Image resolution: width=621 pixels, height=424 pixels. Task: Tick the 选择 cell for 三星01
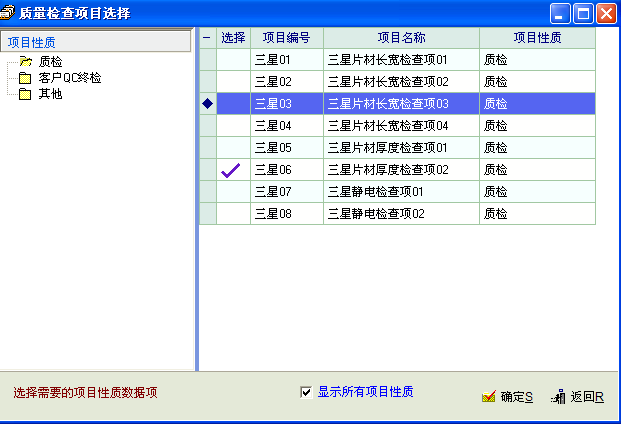coord(233,60)
